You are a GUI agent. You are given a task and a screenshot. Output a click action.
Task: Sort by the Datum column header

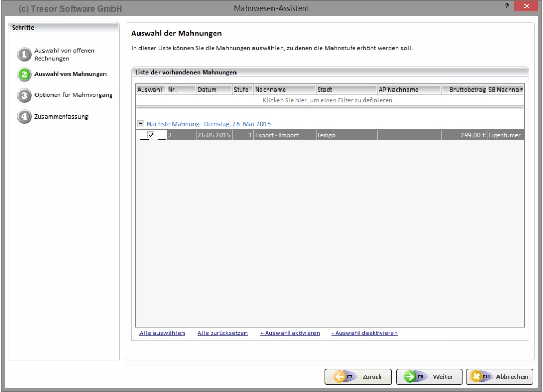[x=213, y=90]
